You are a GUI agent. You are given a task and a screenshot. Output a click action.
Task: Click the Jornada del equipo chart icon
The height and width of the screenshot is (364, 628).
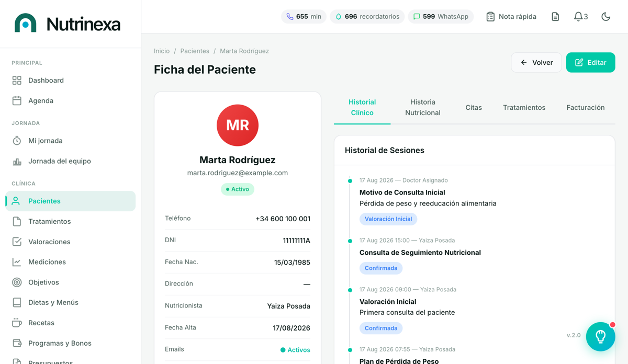click(17, 161)
